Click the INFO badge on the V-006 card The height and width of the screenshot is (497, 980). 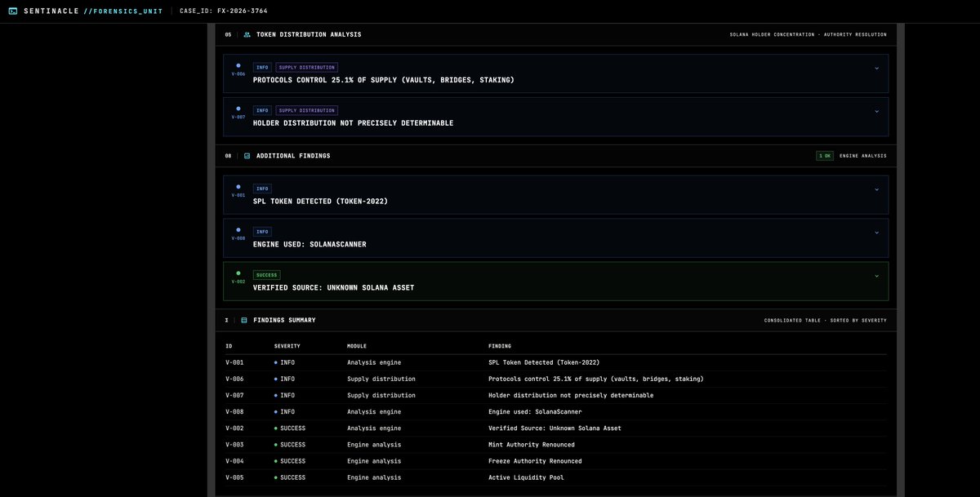[x=262, y=68]
